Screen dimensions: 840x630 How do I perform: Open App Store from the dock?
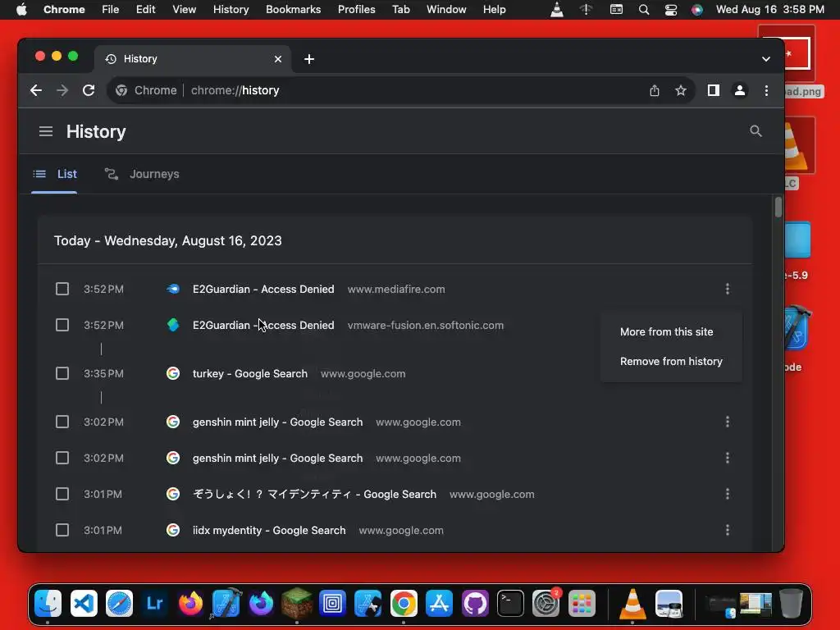point(439,604)
